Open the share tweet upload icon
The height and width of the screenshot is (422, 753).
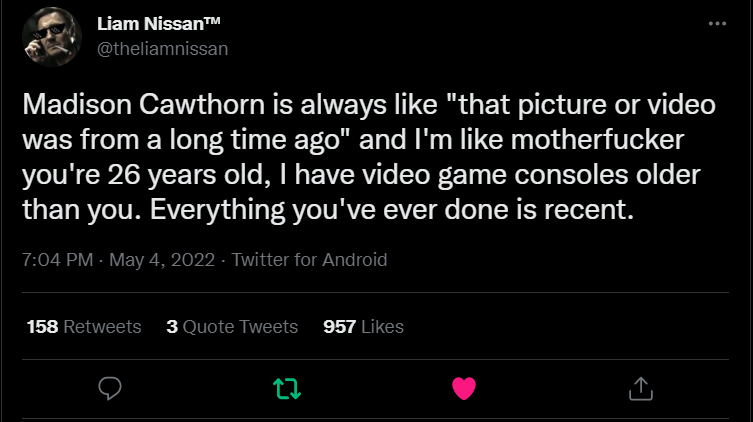pos(641,388)
